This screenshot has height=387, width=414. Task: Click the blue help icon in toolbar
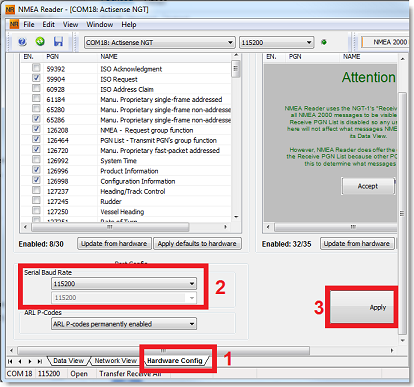tap(22, 42)
